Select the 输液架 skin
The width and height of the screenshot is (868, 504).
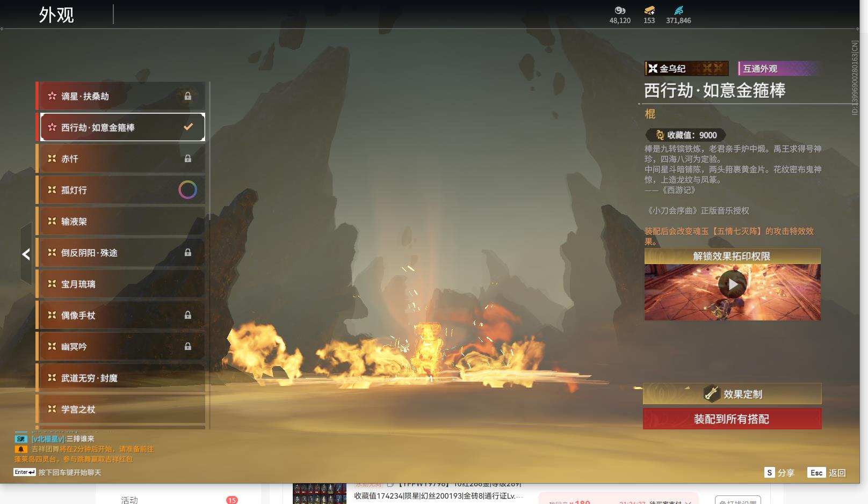121,221
